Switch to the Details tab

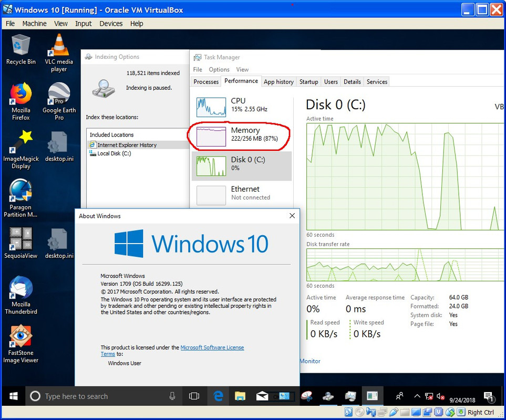point(352,82)
